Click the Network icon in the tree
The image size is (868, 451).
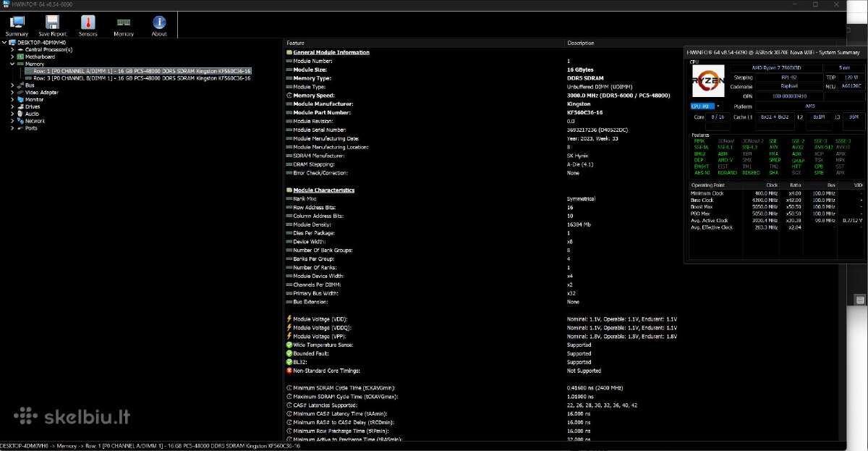pos(20,121)
